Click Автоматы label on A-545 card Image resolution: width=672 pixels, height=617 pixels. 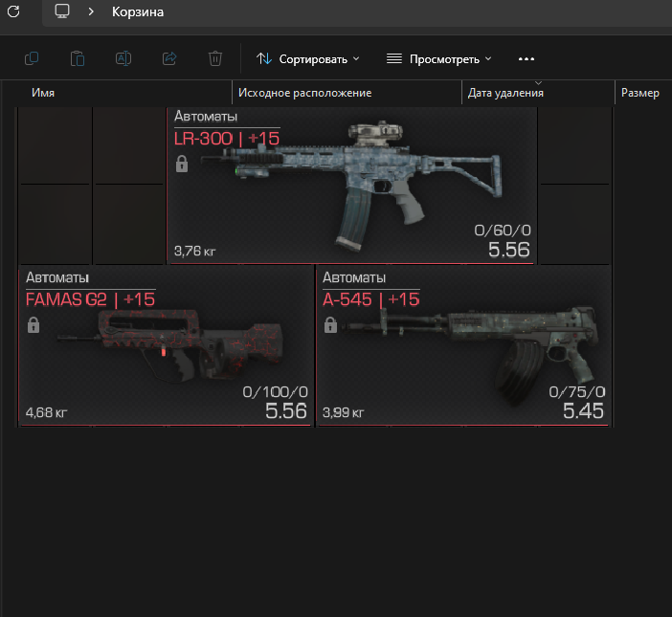click(354, 277)
